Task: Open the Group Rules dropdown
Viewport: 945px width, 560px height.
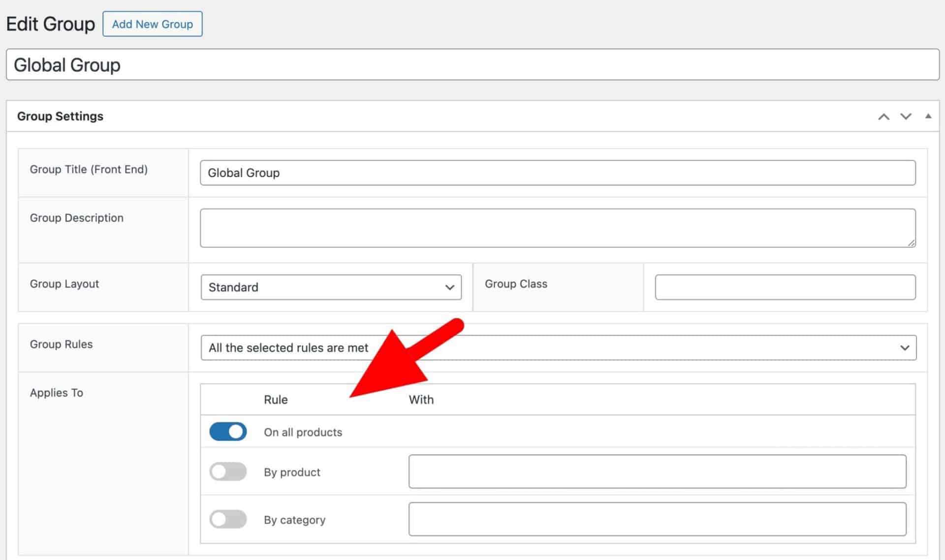Action: [x=640, y=347]
